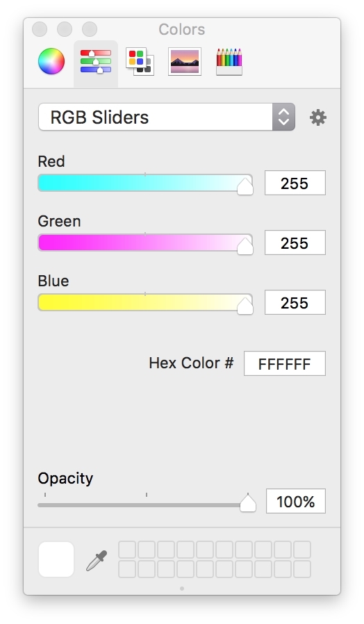Select the first empty saved swatch slot
Screen dimensions: 364x624
(127, 550)
